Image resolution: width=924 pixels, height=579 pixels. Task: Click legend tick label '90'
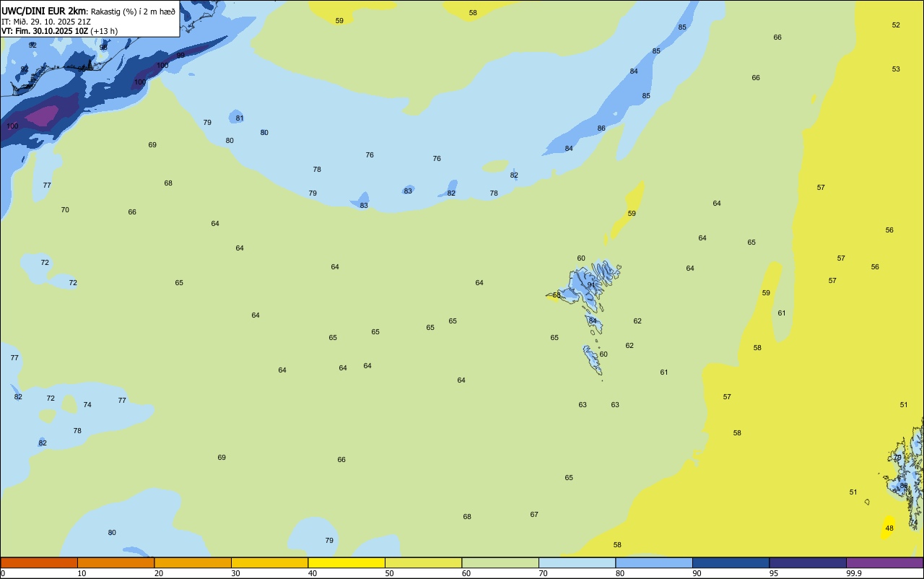(x=697, y=573)
